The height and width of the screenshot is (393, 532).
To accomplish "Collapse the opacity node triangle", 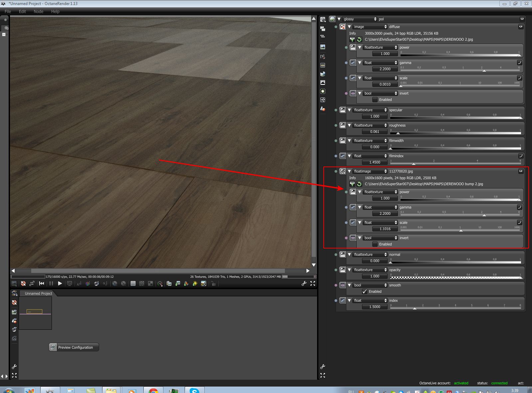I will pos(349,270).
